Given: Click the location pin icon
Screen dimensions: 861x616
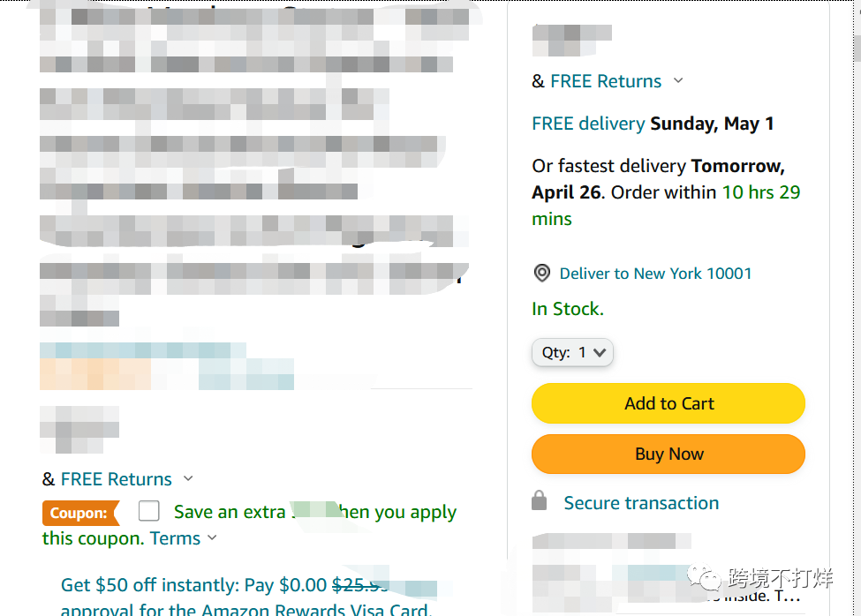Looking at the screenshot, I should 542,274.
